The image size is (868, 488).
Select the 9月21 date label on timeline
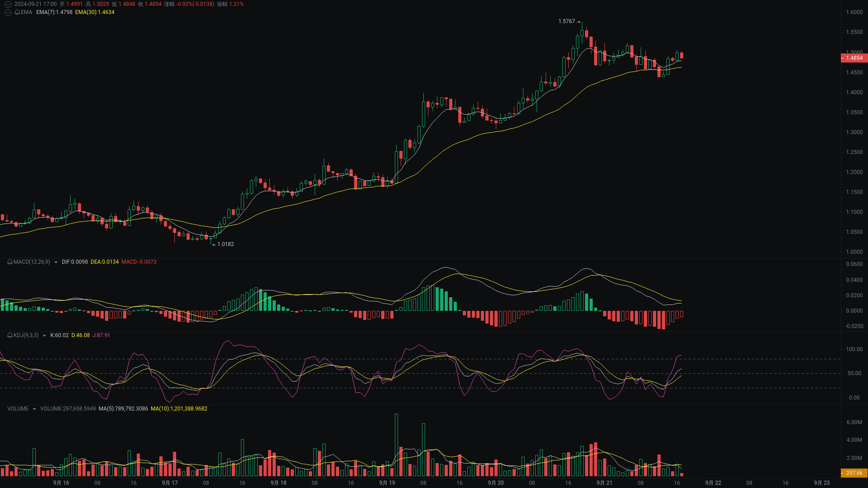604,483
